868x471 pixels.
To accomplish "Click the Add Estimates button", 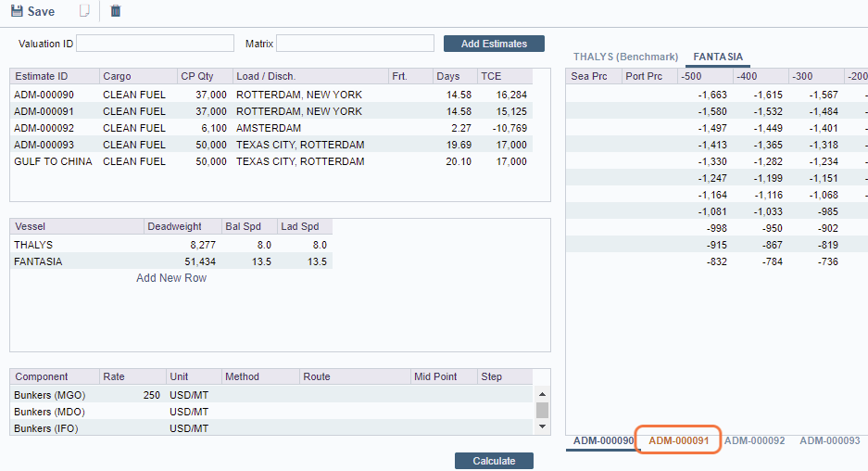I will (x=494, y=44).
